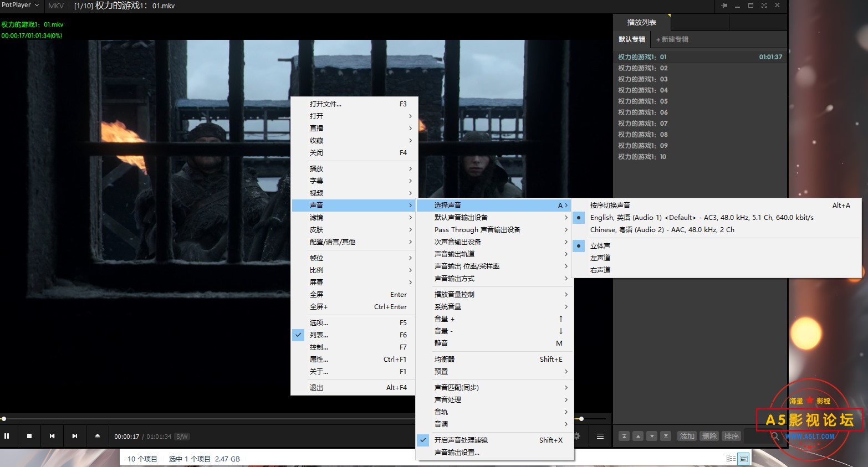Click 音量 - menu entry
The height and width of the screenshot is (467, 868).
[494, 331]
